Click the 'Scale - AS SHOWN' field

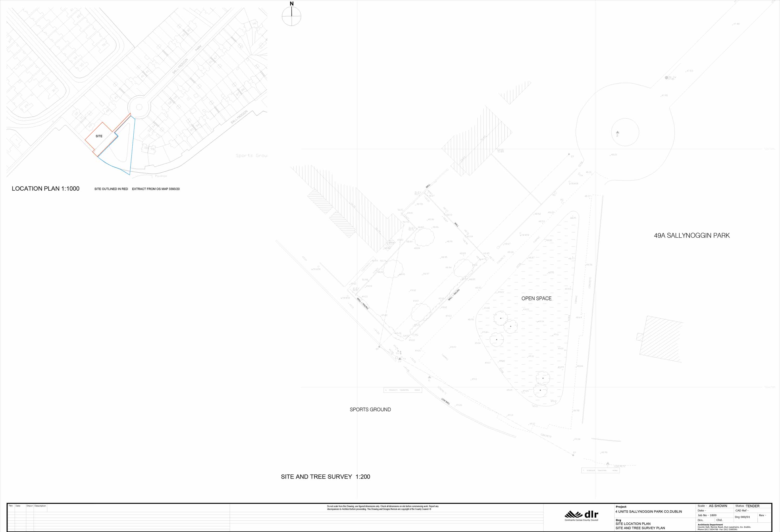(712, 506)
